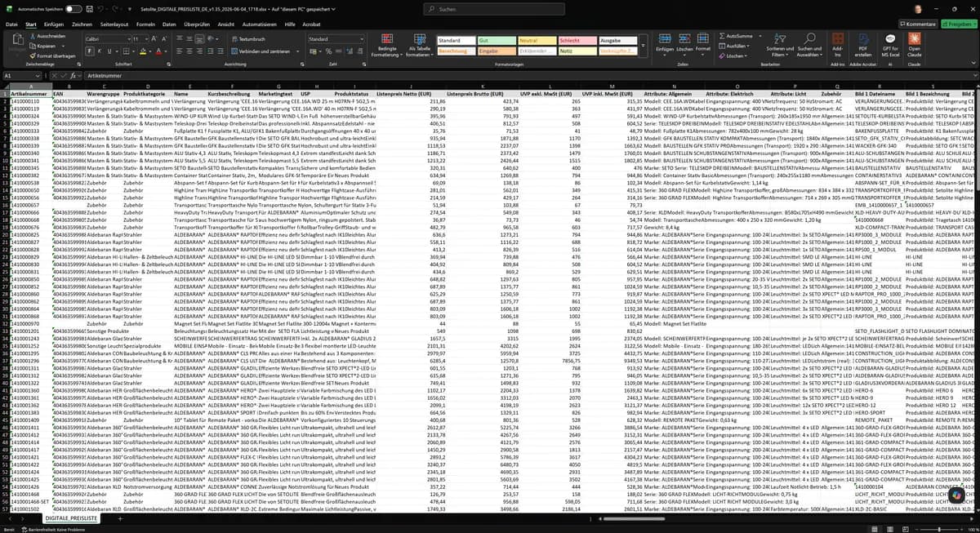Click the AutoSumme sigma button
Screen dimensions: 980x533
pyautogui.click(x=736, y=36)
